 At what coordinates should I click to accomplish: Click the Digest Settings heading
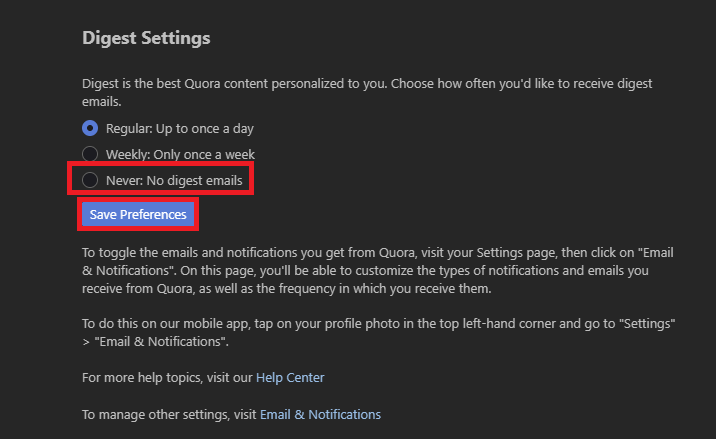146,39
